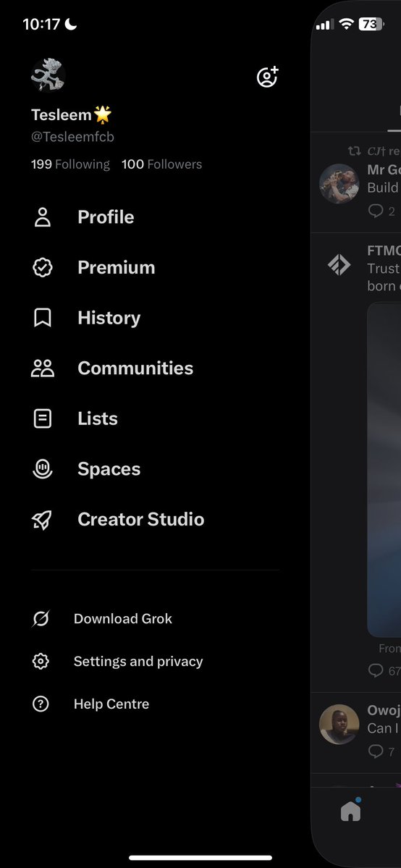401x868 pixels.
Task: Open Settings and privacy
Action: tap(138, 661)
